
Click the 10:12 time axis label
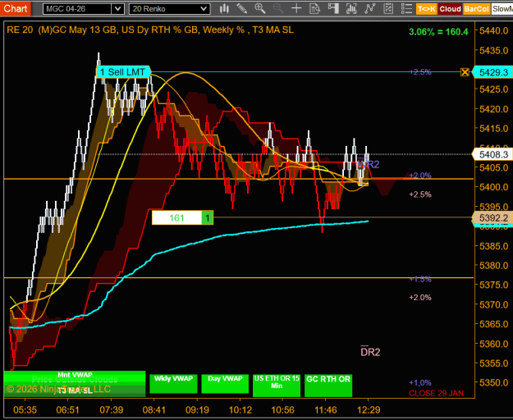(240, 409)
